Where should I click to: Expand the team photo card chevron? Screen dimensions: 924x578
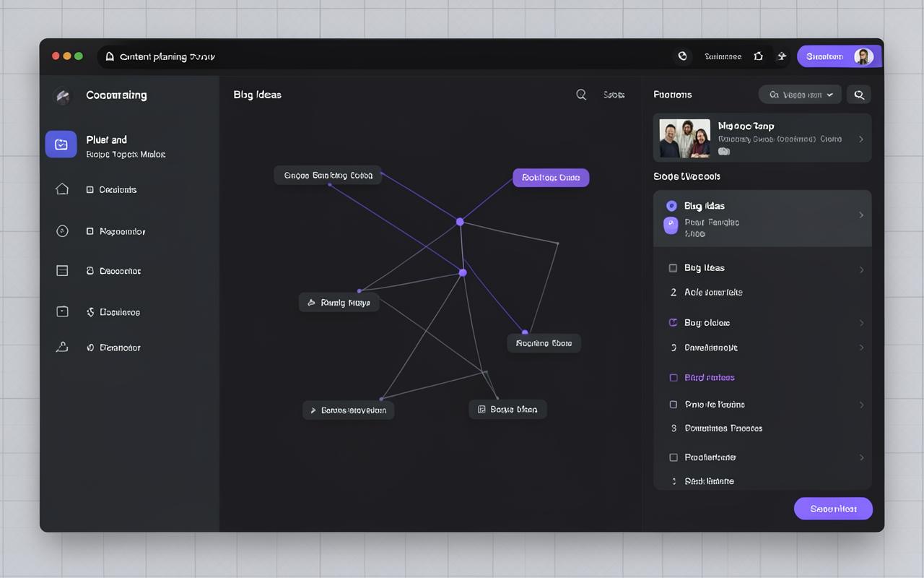(860, 139)
